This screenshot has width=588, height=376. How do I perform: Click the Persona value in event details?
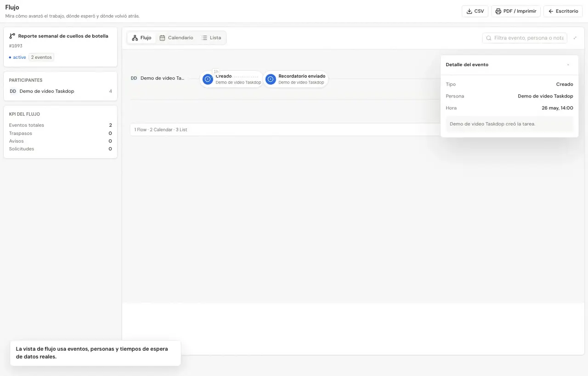tap(545, 96)
